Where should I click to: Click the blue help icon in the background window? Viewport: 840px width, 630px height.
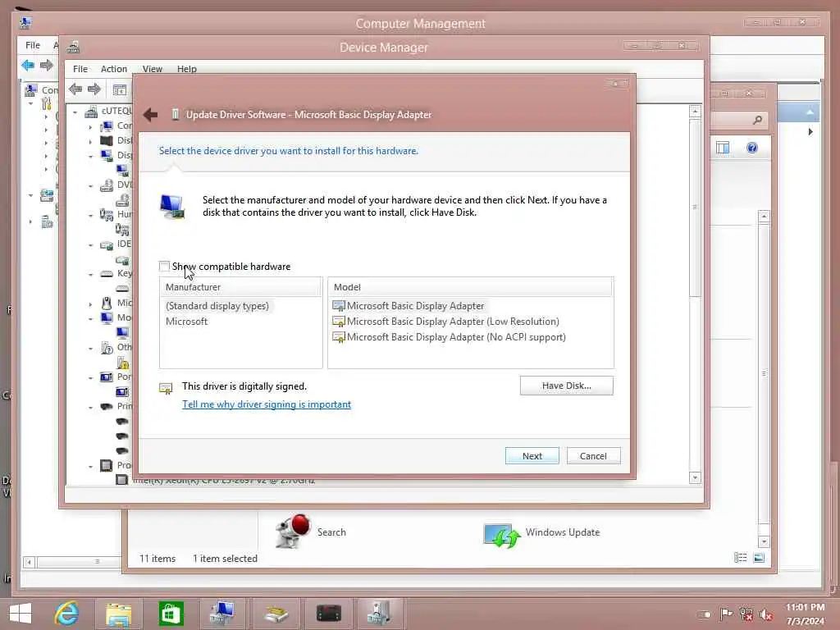752,148
